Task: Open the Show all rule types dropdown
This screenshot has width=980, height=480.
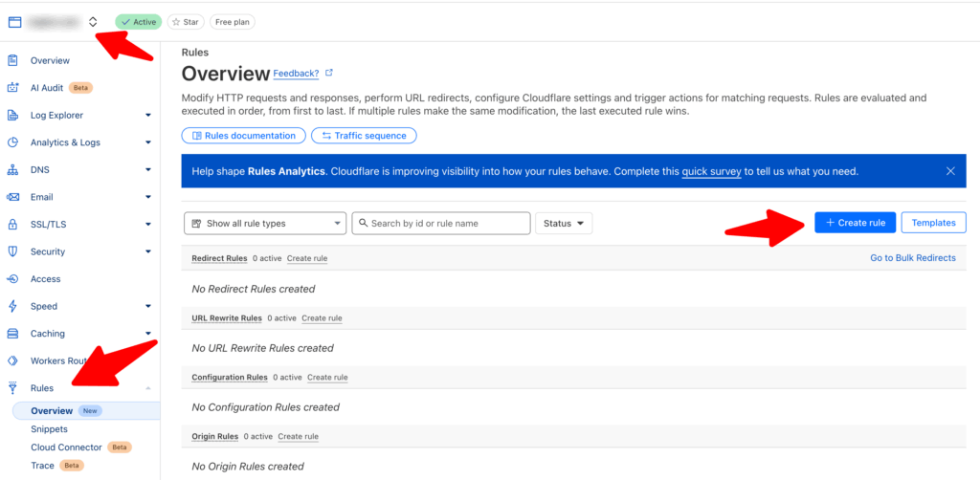Action: pos(265,224)
